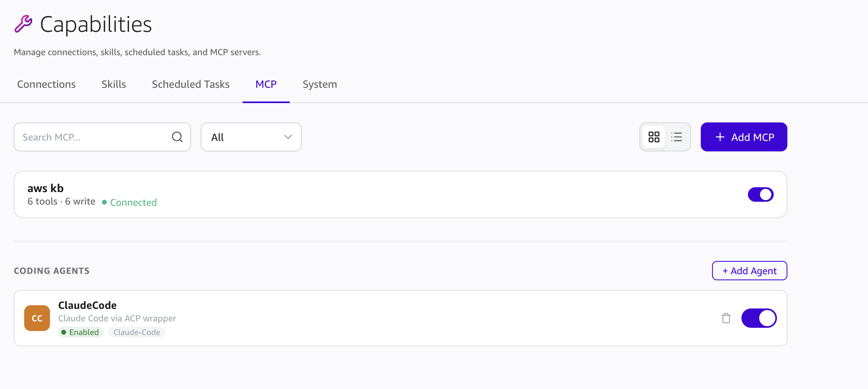This screenshot has width=868, height=389.
Task: Open the Connections tab
Action: click(x=46, y=84)
